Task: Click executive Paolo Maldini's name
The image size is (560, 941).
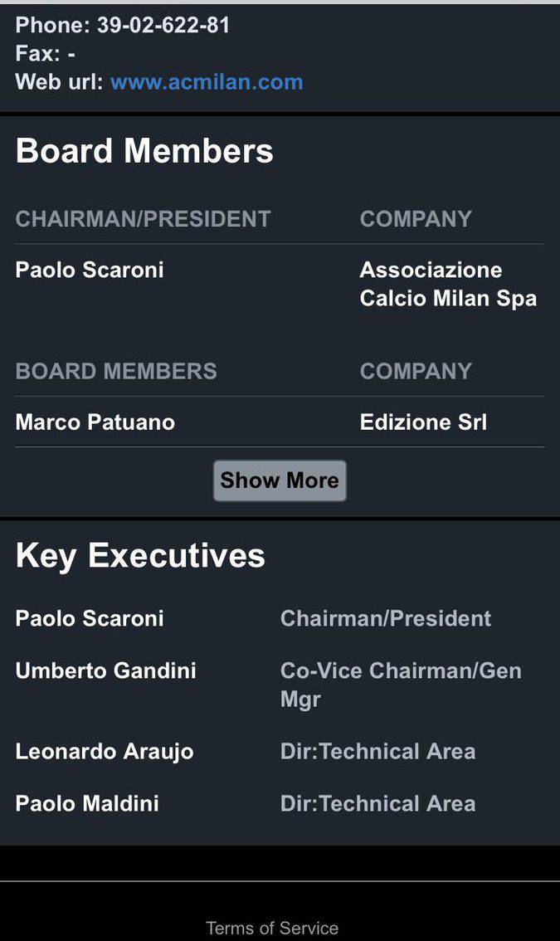Action: point(87,803)
